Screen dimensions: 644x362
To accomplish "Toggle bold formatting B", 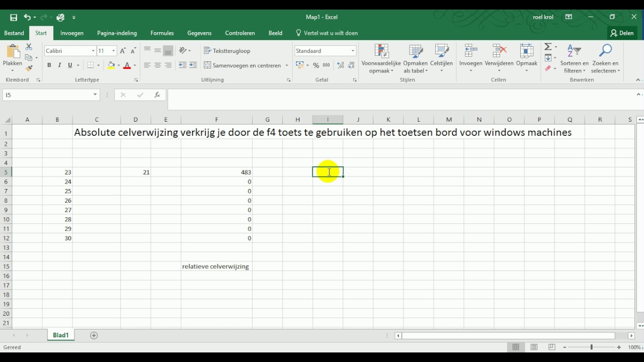I will pos(49,65).
